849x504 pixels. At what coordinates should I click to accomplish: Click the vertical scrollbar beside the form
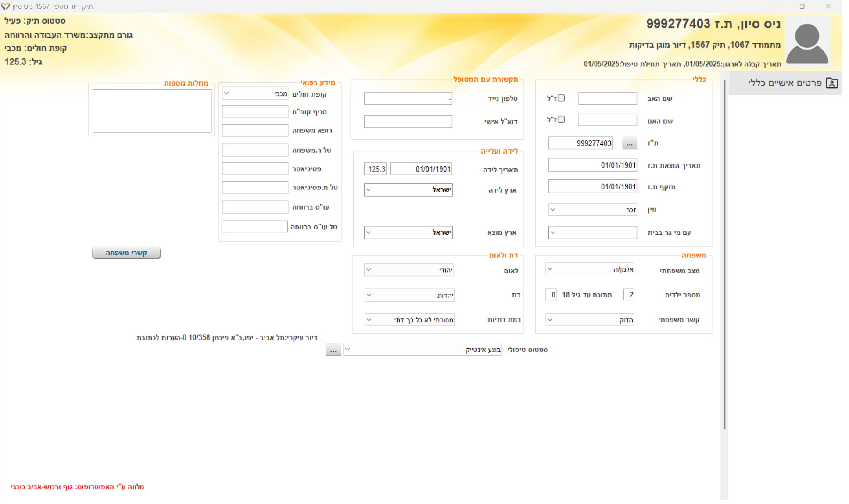coord(724,254)
